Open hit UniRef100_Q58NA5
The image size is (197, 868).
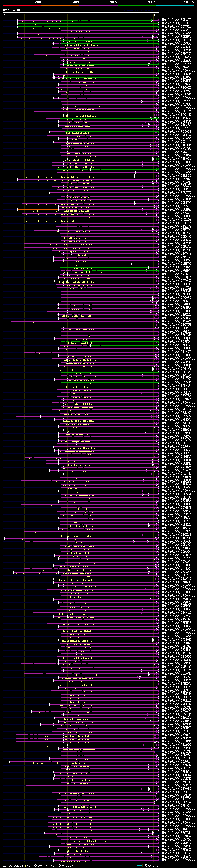177,210
